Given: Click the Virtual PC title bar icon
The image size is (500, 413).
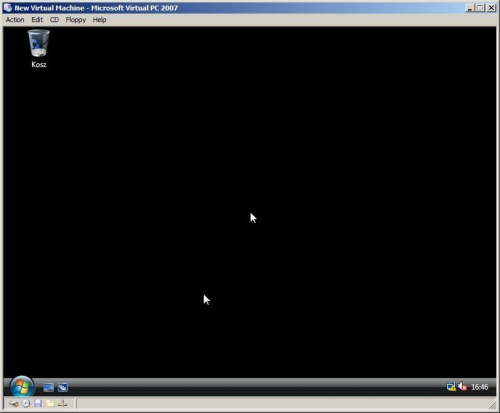Looking at the screenshot, I should click(8, 8).
